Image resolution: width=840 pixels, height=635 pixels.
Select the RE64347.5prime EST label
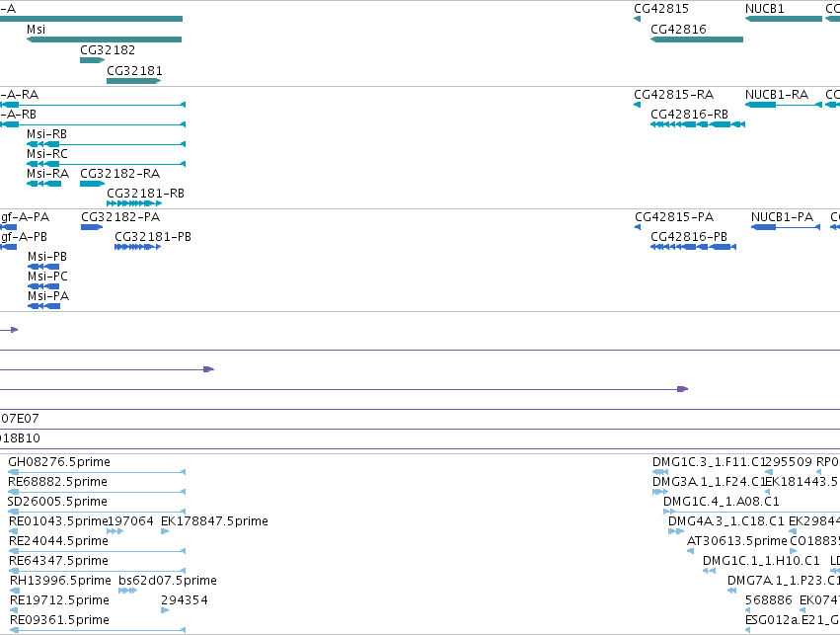(59, 561)
